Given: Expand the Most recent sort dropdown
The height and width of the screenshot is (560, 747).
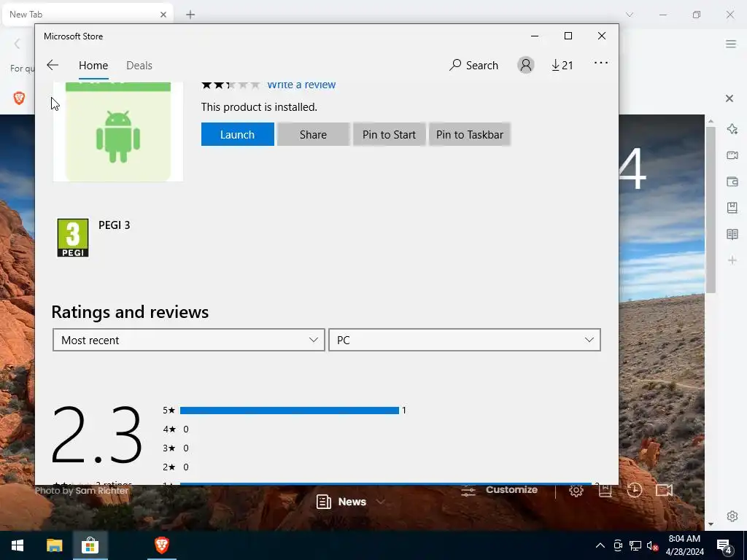Looking at the screenshot, I should [189, 340].
